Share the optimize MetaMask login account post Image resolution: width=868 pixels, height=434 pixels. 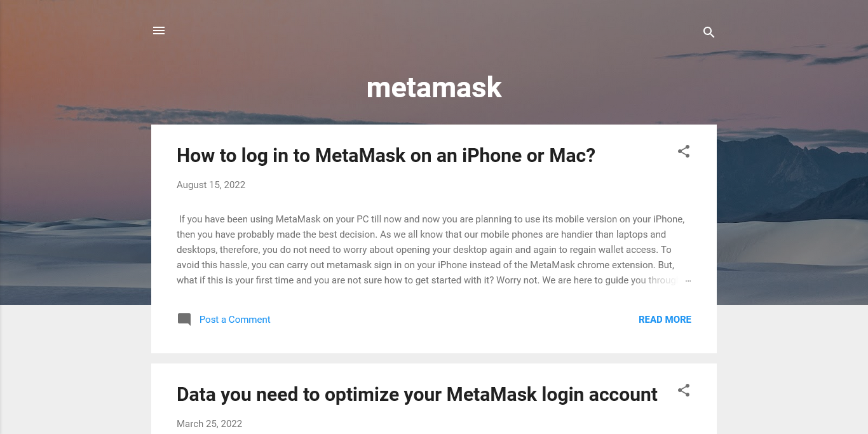tap(684, 390)
